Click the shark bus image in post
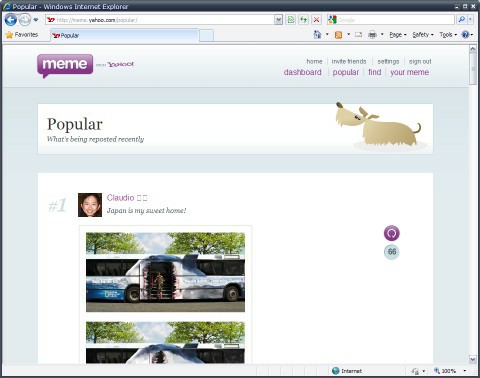The width and height of the screenshot is (480, 378). (x=165, y=272)
